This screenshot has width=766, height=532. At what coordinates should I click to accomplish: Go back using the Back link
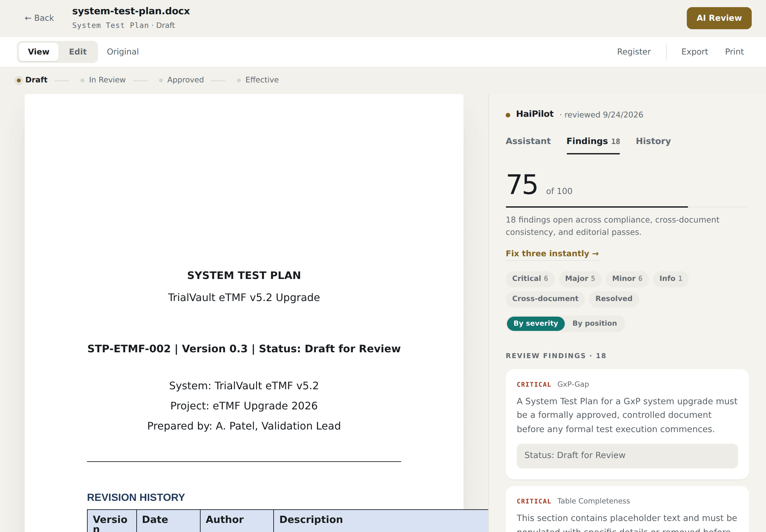[x=39, y=18]
